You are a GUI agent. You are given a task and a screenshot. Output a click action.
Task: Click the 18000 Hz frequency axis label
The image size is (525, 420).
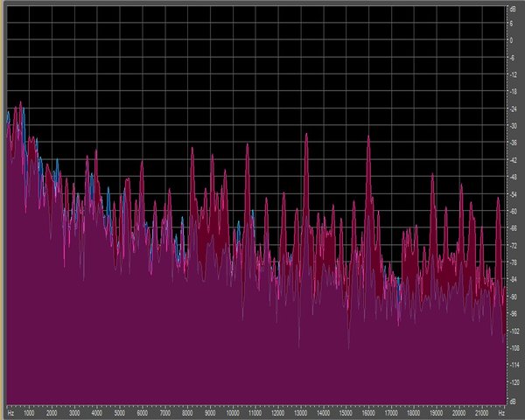414,413
